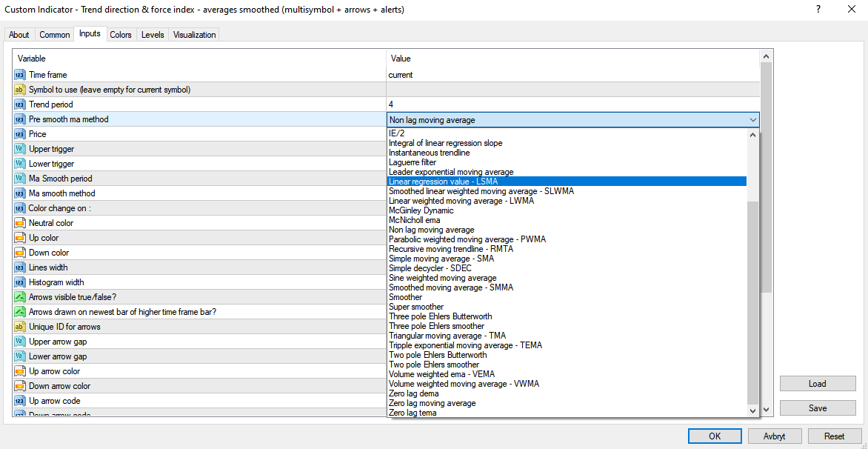Select Laguerre filter from the list

coord(413,162)
